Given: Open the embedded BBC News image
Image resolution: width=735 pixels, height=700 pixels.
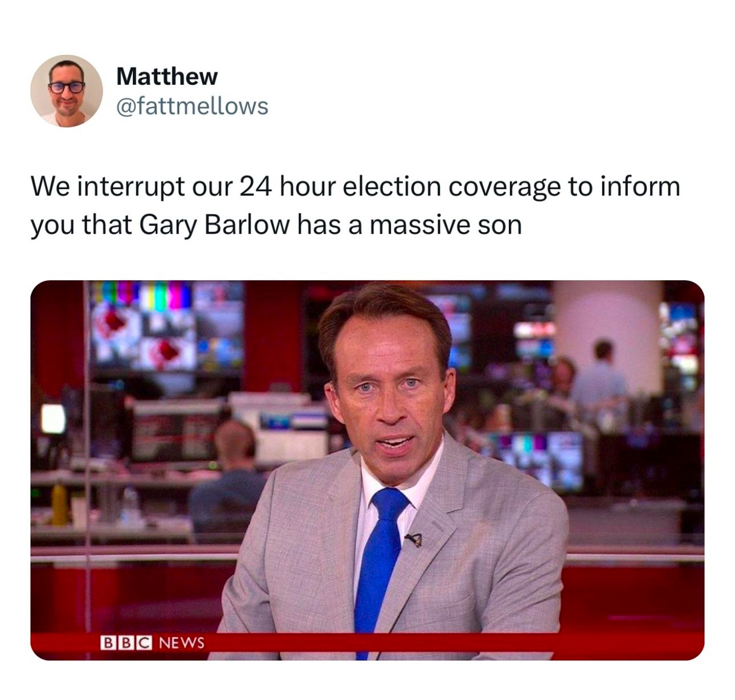Looking at the screenshot, I should click(x=367, y=470).
